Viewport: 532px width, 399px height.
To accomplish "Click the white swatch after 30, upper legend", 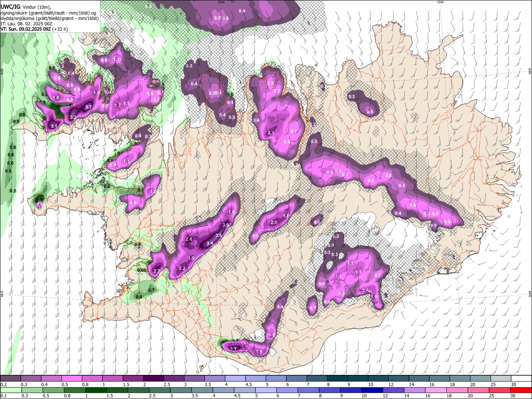I will (522, 379).
